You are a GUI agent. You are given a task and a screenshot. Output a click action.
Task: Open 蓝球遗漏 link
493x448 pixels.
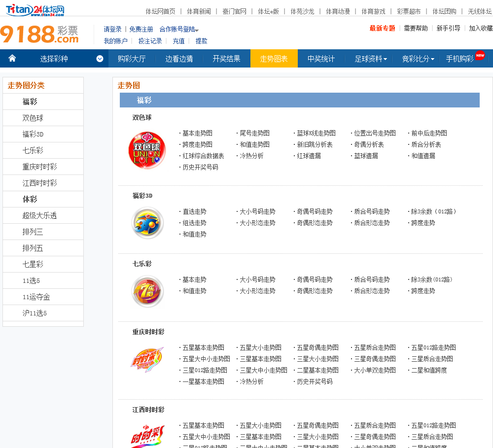(x=366, y=156)
